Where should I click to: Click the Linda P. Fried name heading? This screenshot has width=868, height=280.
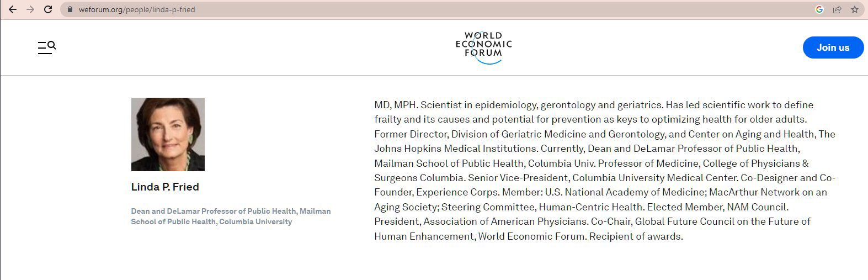(x=165, y=187)
